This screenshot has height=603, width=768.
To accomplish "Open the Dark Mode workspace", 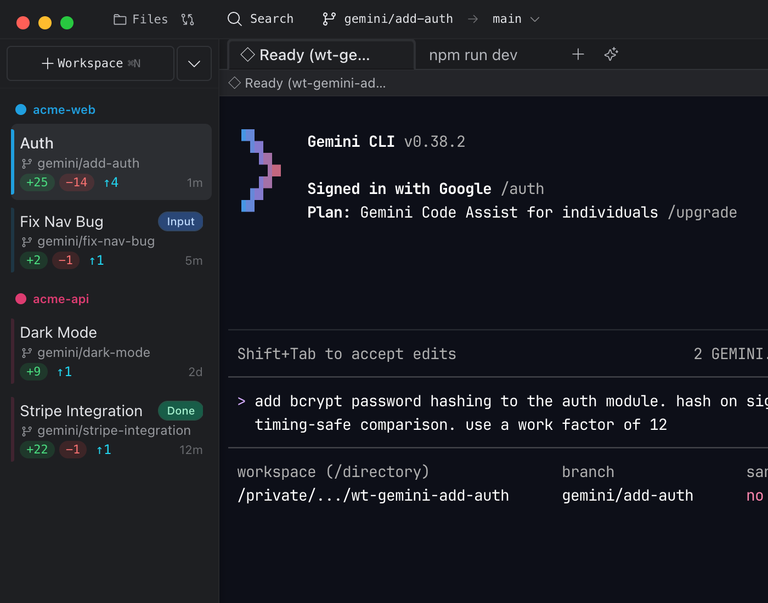I will [112, 351].
